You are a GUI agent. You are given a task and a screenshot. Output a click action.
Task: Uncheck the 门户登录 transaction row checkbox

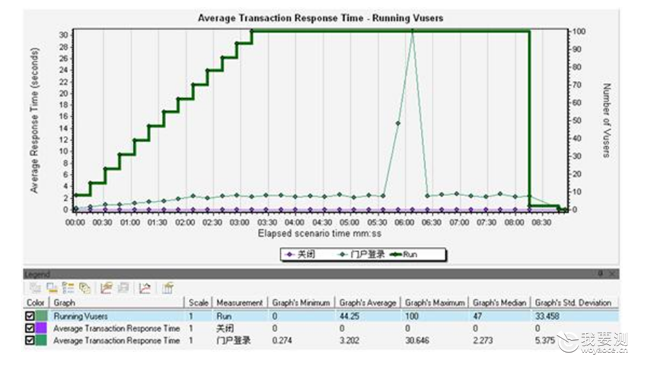click(29, 340)
